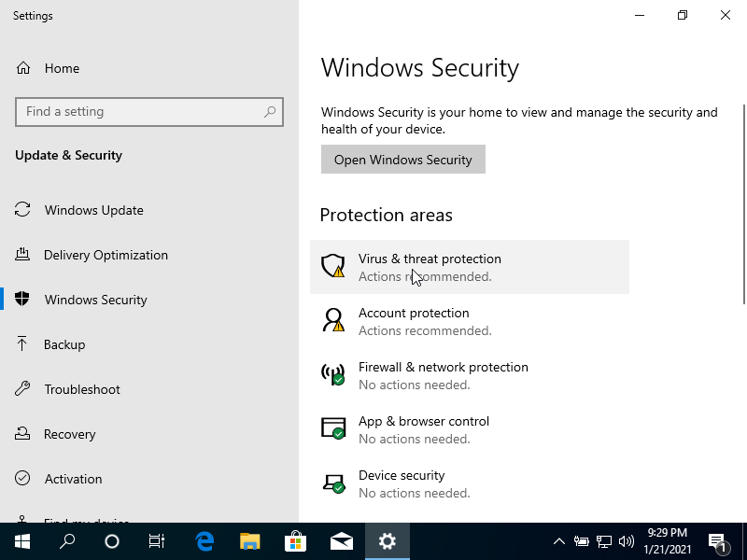Open Firewall & network protection area
747x560 pixels.
click(470, 375)
